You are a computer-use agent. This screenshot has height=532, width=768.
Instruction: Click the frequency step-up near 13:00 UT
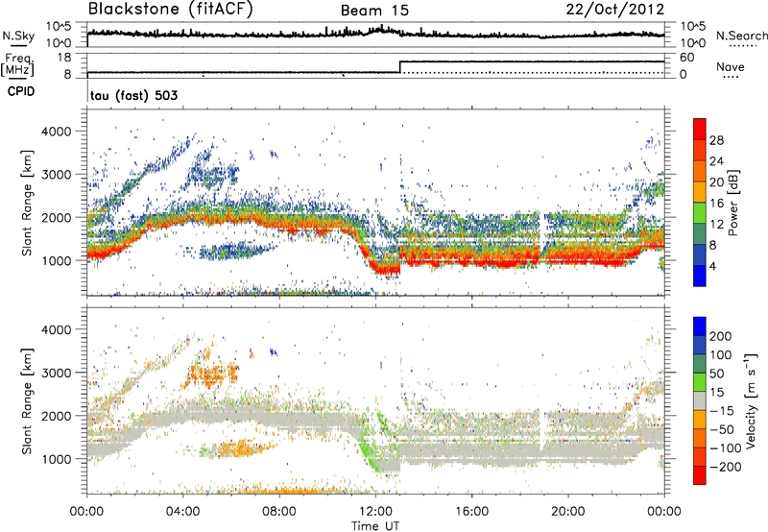point(400,67)
